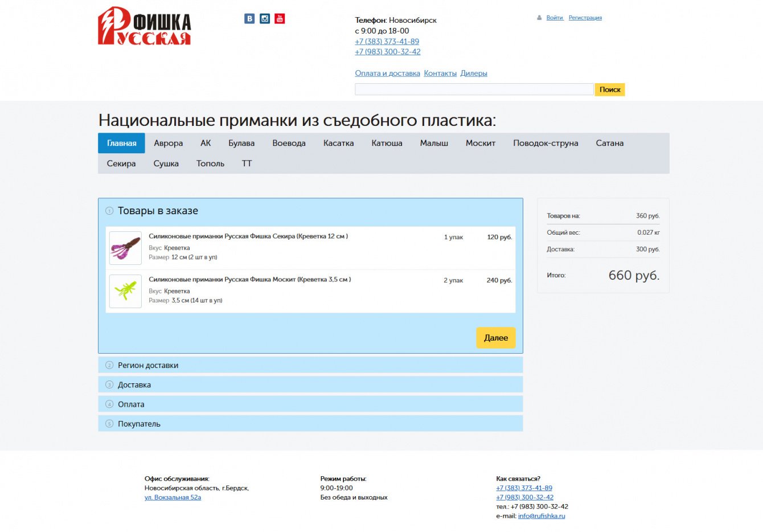This screenshot has width=763, height=532.
Task: Expand the Покупатель checkout step
Action: (x=310, y=423)
